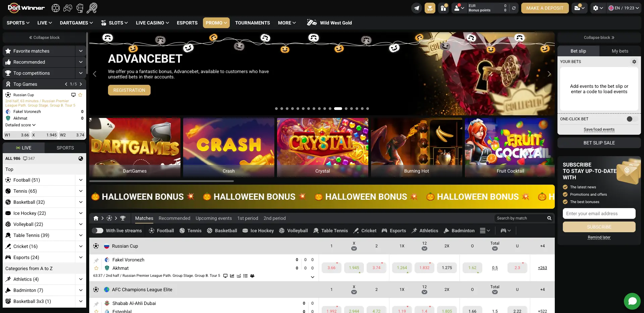Click the Registration button on banner
This screenshot has height=313, width=644.
[x=129, y=90]
